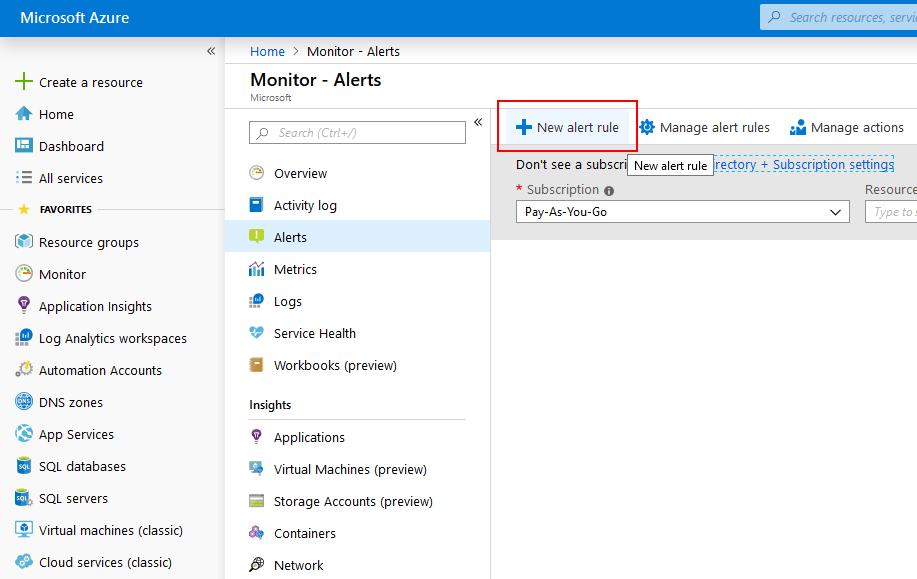Click the Resource groups label

(89, 242)
